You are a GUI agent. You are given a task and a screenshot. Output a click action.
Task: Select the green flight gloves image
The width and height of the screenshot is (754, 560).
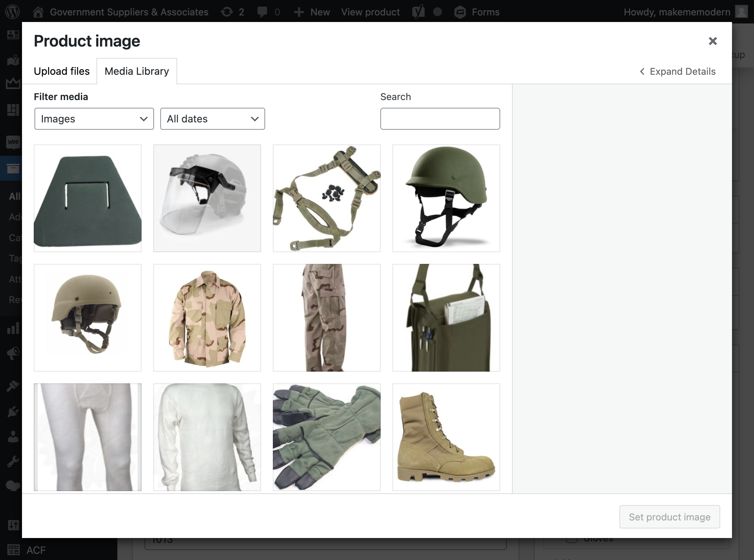click(x=327, y=437)
